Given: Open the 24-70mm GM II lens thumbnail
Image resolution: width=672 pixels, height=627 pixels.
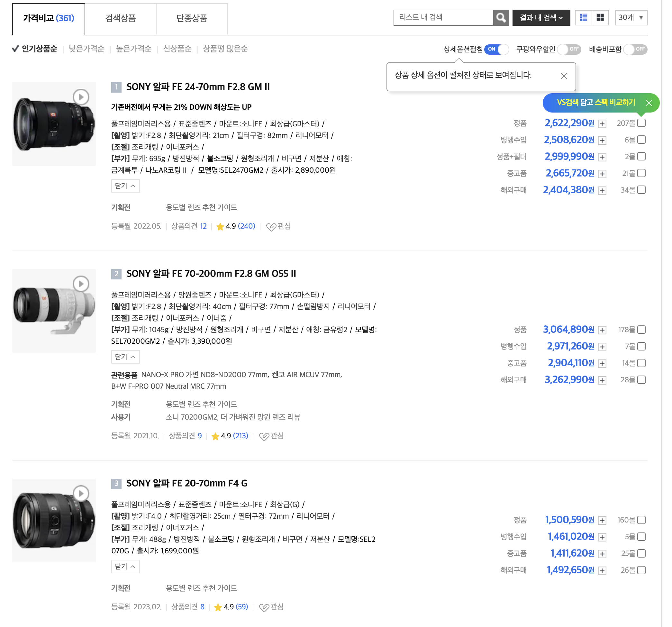Looking at the screenshot, I should coord(54,124).
